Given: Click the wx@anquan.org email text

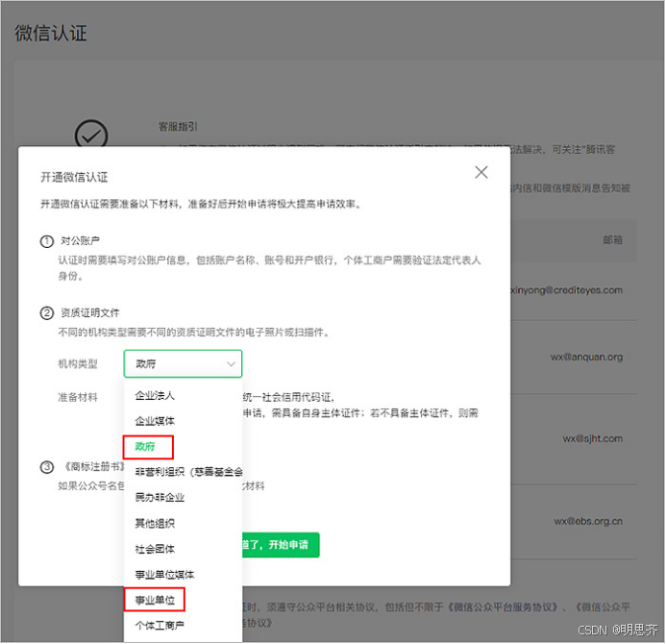Looking at the screenshot, I should pyautogui.click(x=586, y=358).
